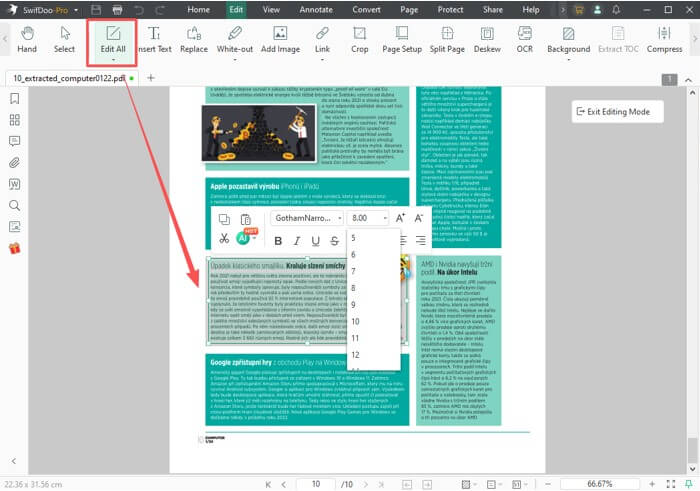Viewport: 700px width, 491px height.
Task: Click Exit Editing Mode
Action: 617,112
